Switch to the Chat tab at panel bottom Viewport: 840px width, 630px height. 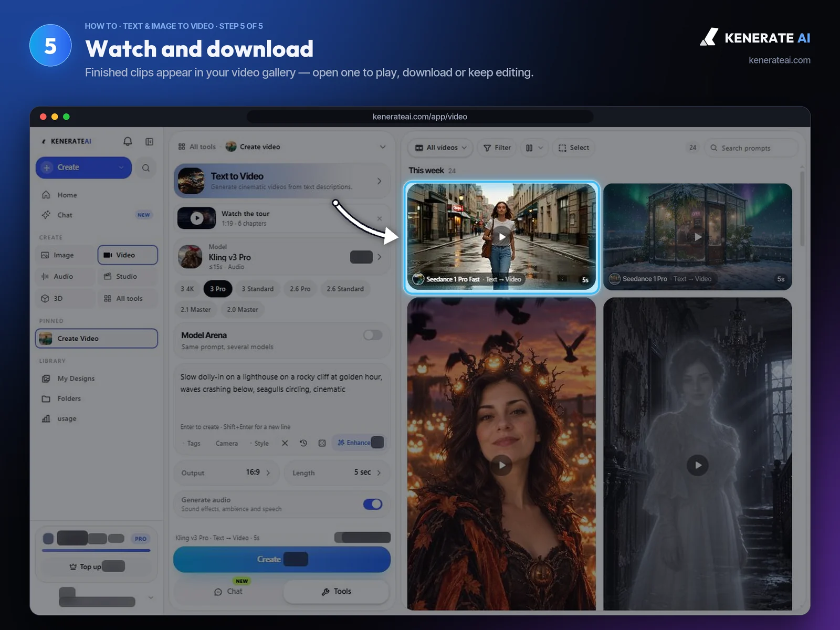coord(228,592)
